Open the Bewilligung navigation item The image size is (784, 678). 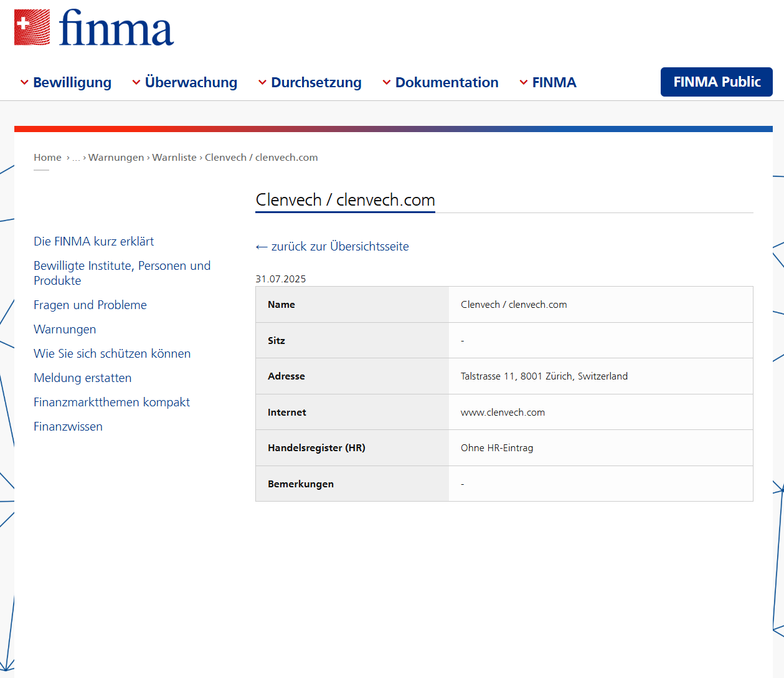point(72,82)
